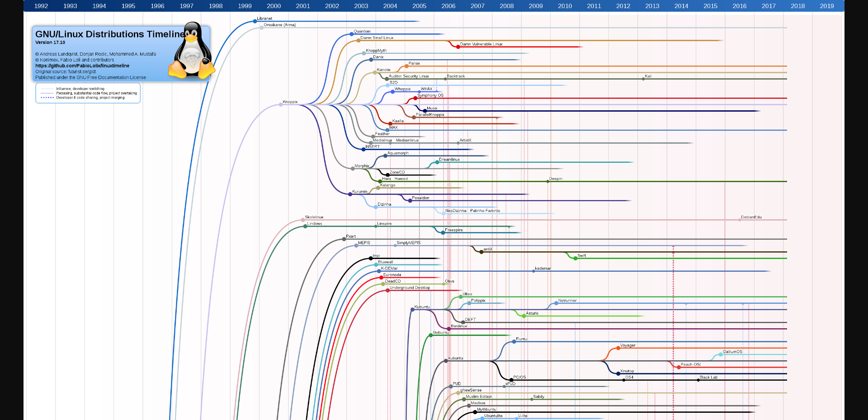Select the 2019 year header

tap(827, 6)
